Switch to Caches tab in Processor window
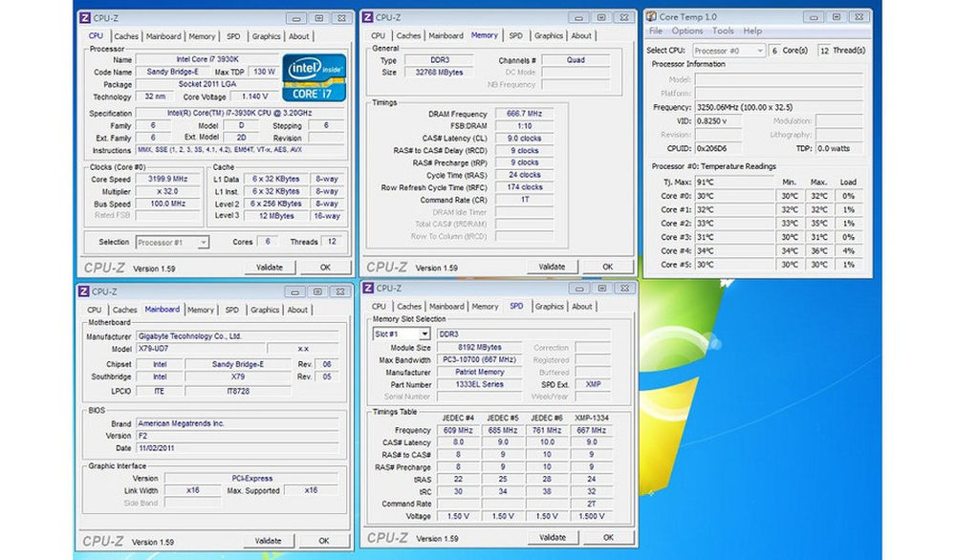The width and height of the screenshot is (956, 560). tap(126, 36)
